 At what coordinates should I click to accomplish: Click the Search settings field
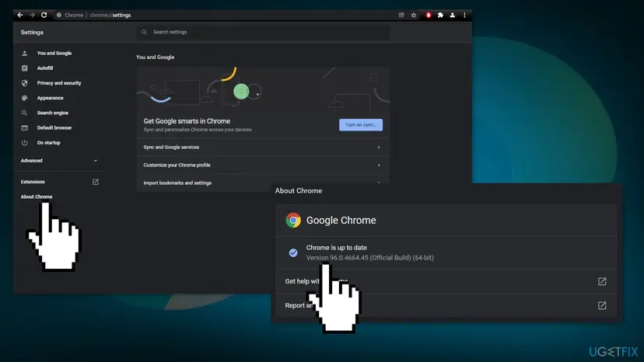(263, 32)
